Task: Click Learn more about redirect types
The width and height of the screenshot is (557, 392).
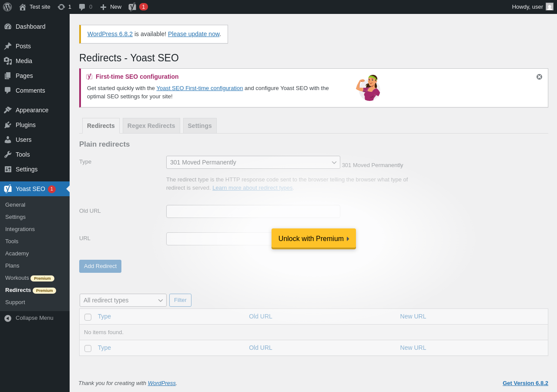Action: point(252,188)
